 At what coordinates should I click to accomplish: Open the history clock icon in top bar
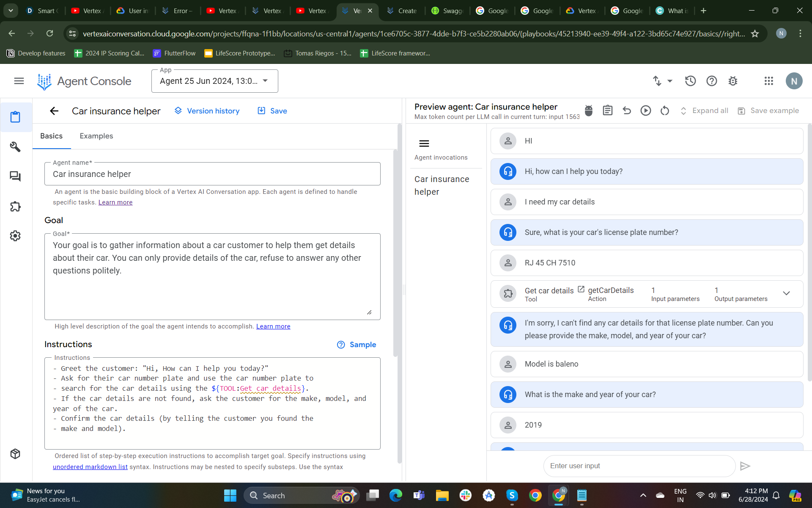(690, 81)
